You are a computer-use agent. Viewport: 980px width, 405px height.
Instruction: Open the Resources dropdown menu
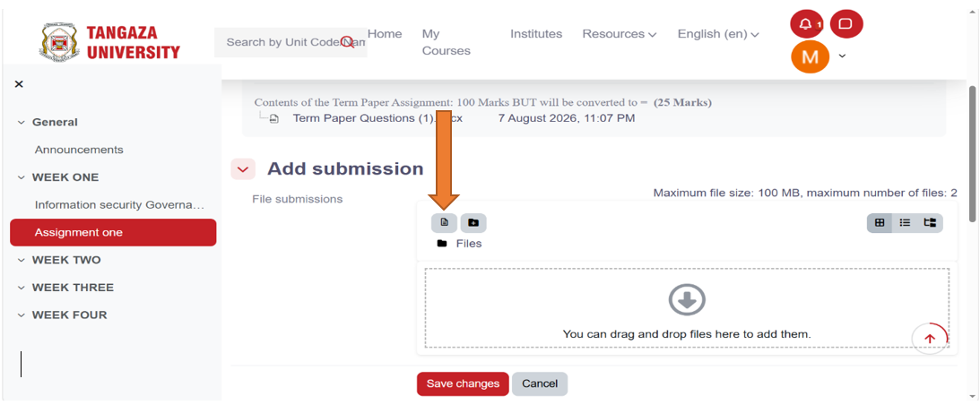coord(620,34)
